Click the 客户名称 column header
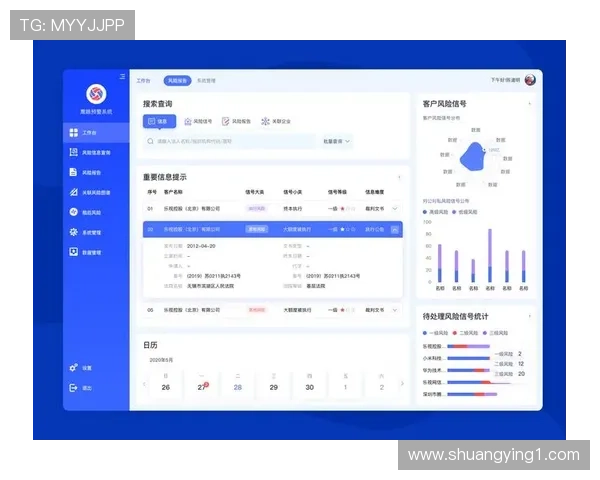Image resolution: width=600 pixels, height=480 pixels. coord(173,192)
